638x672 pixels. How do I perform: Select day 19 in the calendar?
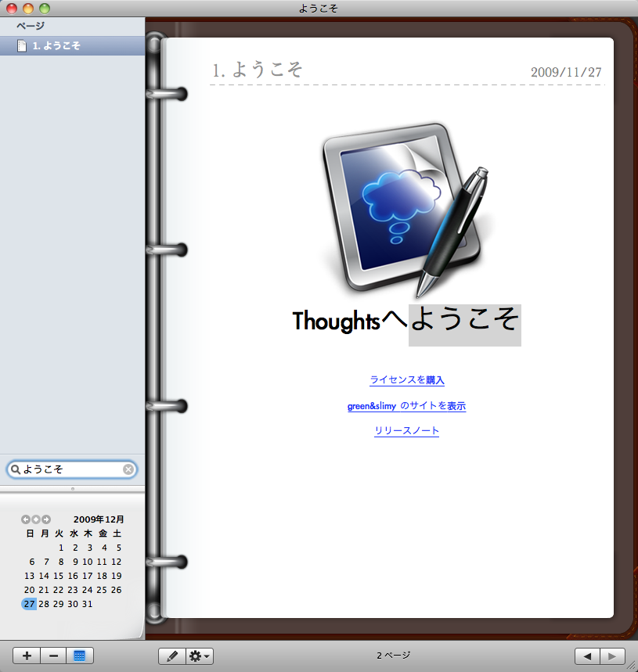pyautogui.click(x=117, y=576)
